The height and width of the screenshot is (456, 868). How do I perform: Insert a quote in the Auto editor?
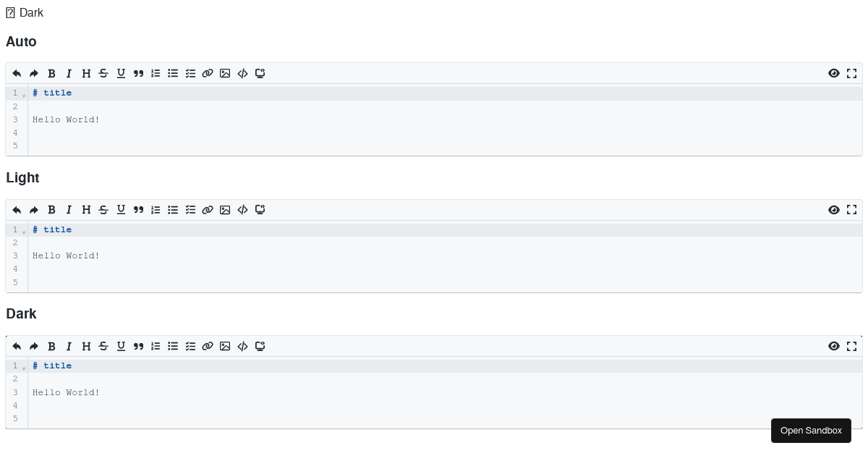point(138,73)
